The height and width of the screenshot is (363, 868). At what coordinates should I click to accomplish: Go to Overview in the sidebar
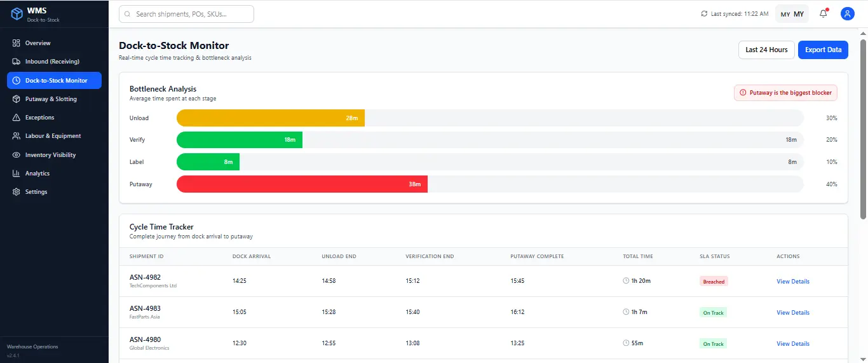tap(37, 43)
